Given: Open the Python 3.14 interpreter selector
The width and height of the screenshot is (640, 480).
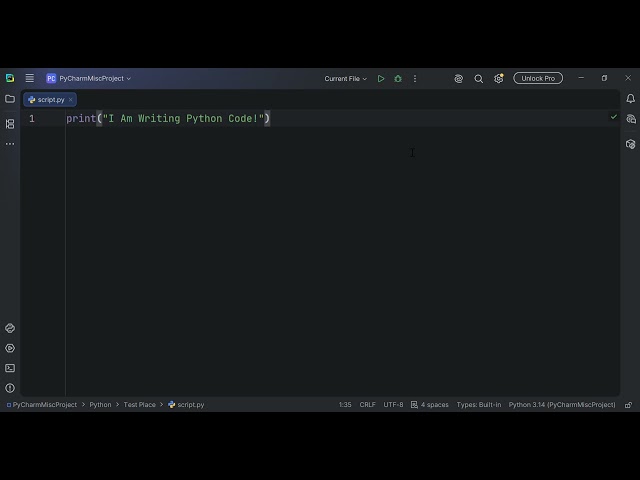Looking at the screenshot, I should pyautogui.click(x=562, y=404).
